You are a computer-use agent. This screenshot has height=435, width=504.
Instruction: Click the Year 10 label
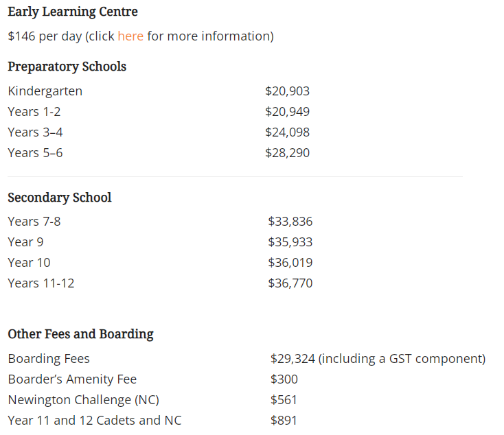point(29,262)
